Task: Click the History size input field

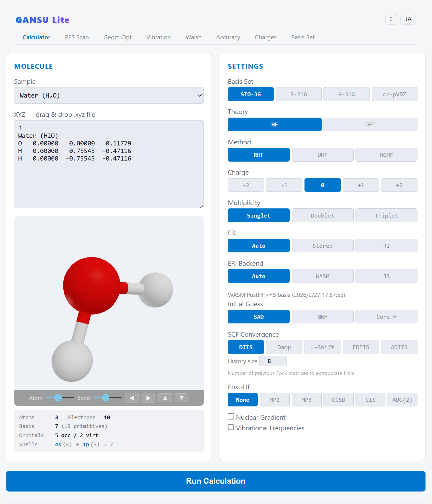Action: [x=273, y=361]
